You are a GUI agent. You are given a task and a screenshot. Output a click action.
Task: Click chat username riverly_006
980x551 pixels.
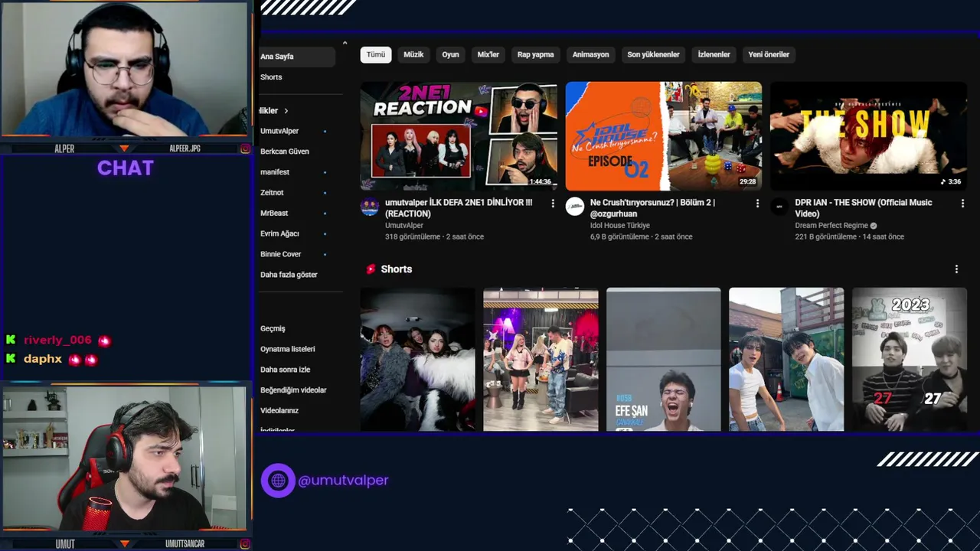click(x=57, y=340)
